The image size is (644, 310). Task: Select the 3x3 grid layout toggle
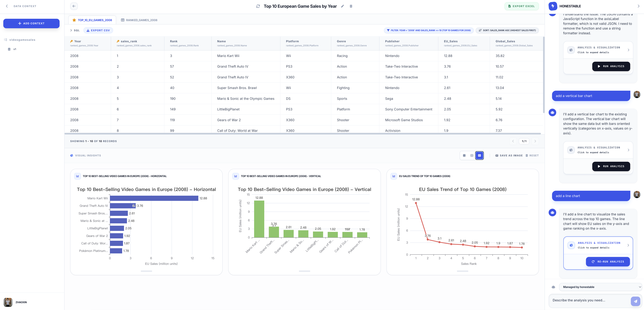(x=479, y=155)
